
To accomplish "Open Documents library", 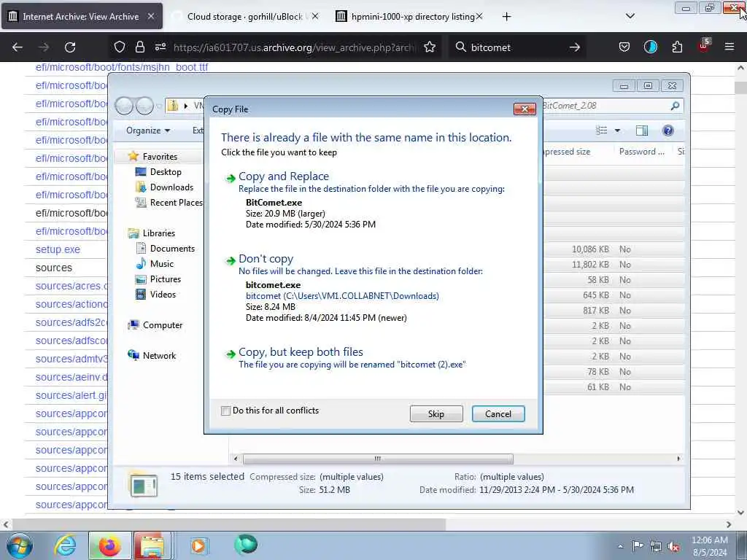I will pos(172,248).
